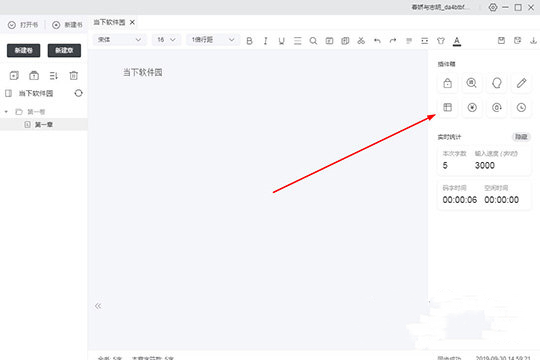This screenshot has width=540, height=360.
Task: Click the trash delete icon in sidebar
Action: click(74, 75)
